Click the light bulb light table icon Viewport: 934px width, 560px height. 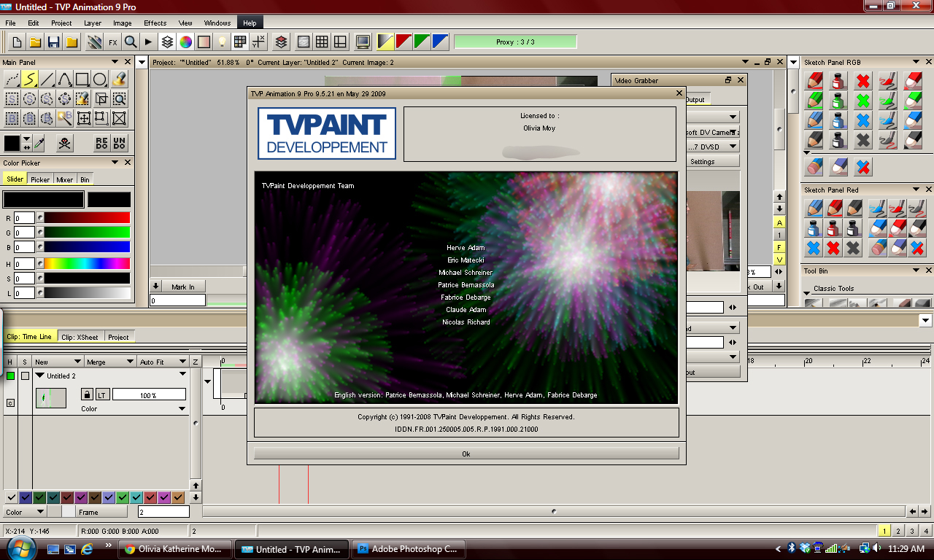click(222, 42)
